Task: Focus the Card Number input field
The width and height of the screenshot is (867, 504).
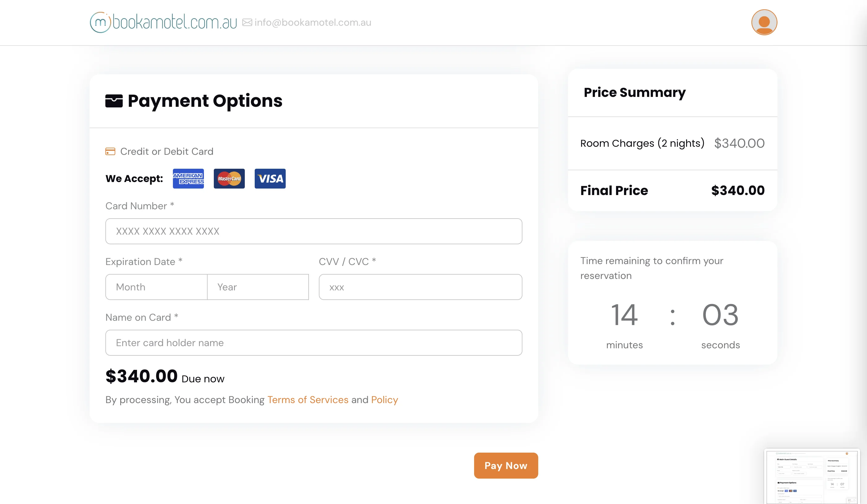Action: 313,231
